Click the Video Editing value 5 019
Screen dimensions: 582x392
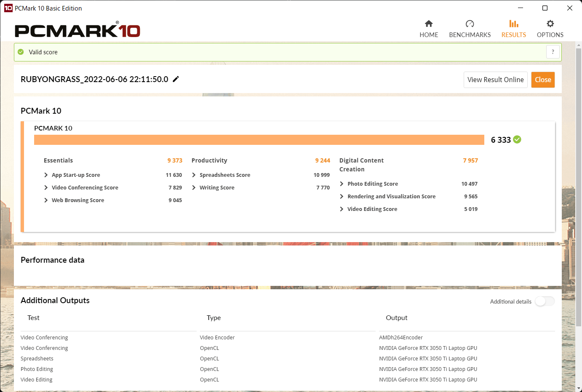[471, 209]
